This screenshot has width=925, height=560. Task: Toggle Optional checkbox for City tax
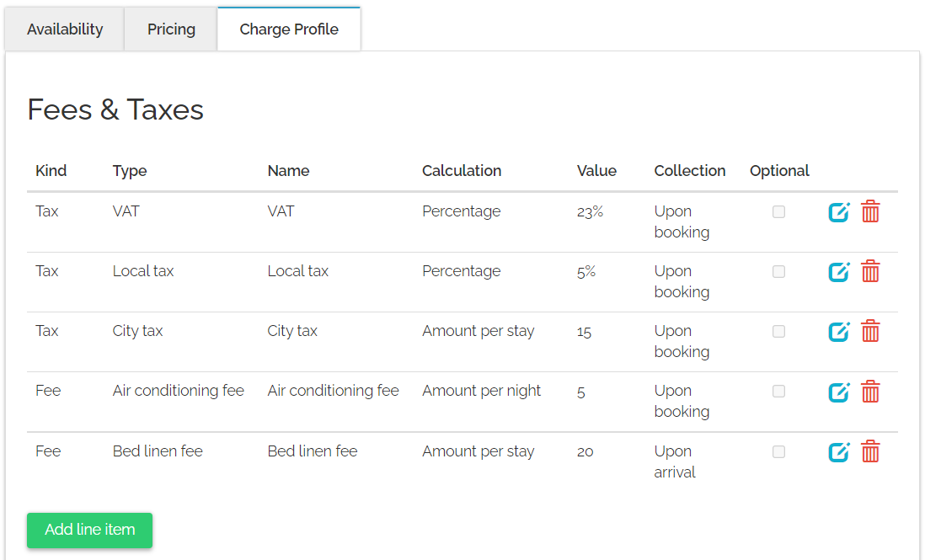point(778,332)
